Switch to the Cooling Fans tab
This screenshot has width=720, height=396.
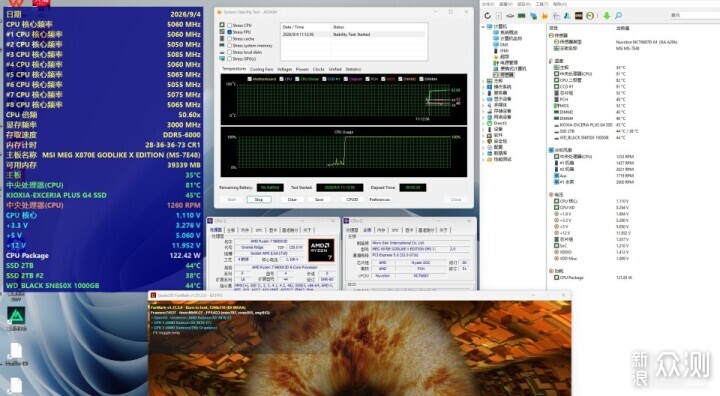261,69
